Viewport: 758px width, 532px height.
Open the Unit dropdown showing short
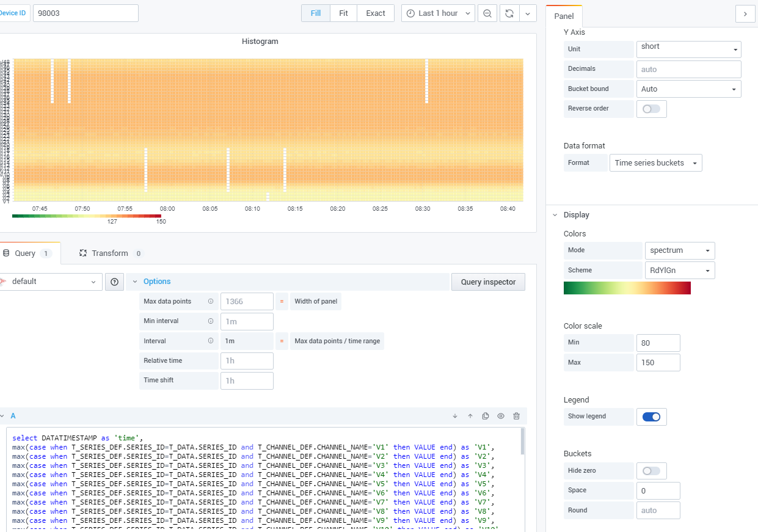click(x=688, y=49)
